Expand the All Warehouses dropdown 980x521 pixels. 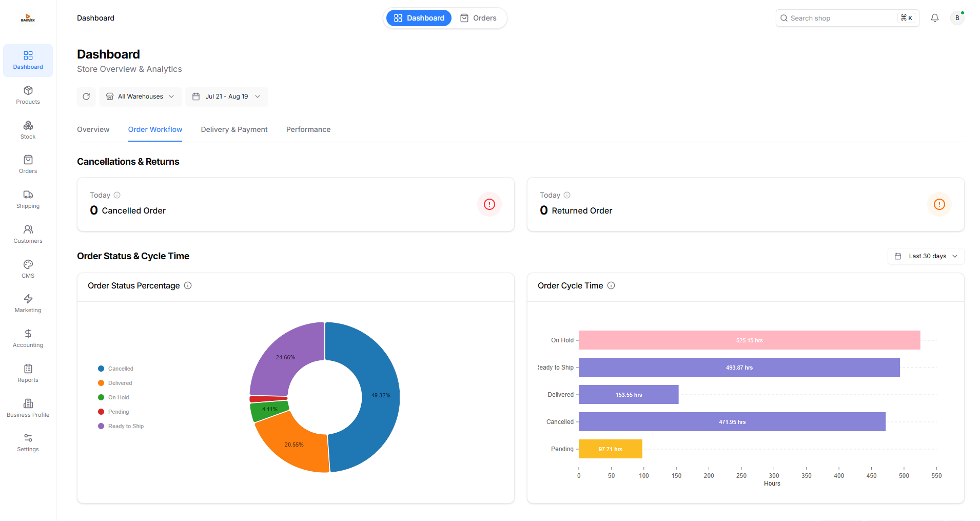point(141,97)
